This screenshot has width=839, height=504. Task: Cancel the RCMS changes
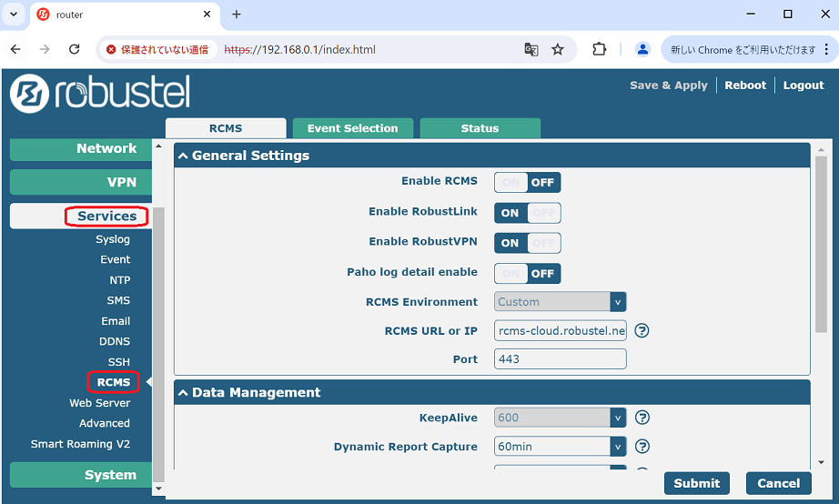click(779, 484)
